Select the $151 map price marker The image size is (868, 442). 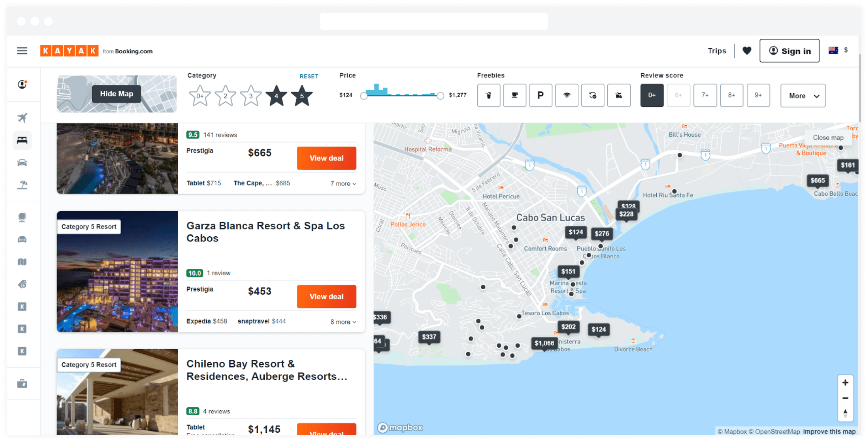tap(568, 272)
